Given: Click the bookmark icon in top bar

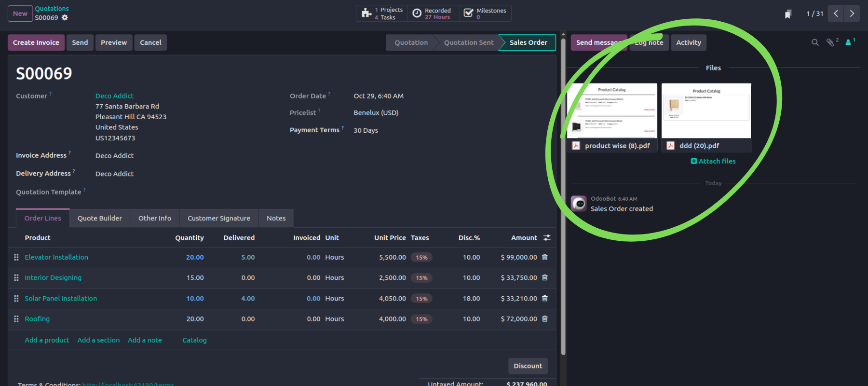Looking at the screenshot, I should pyautogui.click(x=788, y=14).
